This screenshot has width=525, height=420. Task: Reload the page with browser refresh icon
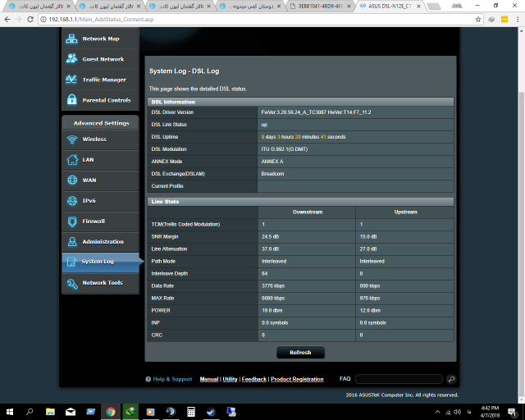click(x=30, y=20)
